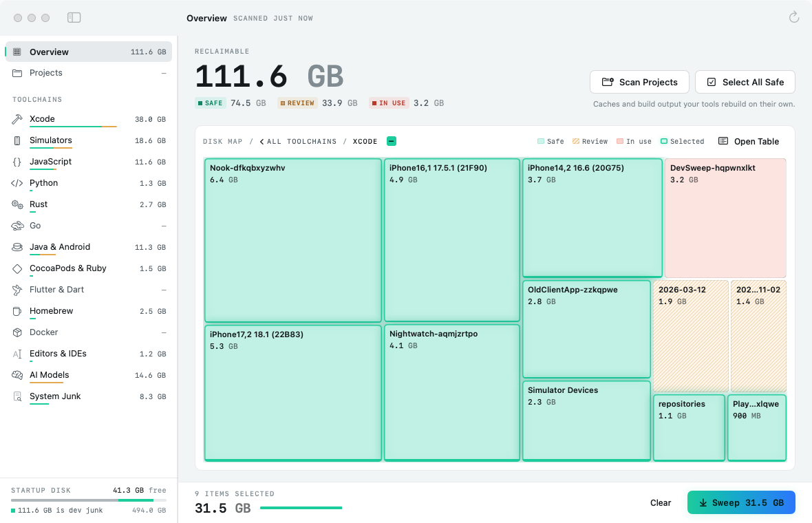The height and width of the screenshot is (523, 812).
Task: Click the Editors & IDEs cursor icon
Action: (x=17, y=354)
